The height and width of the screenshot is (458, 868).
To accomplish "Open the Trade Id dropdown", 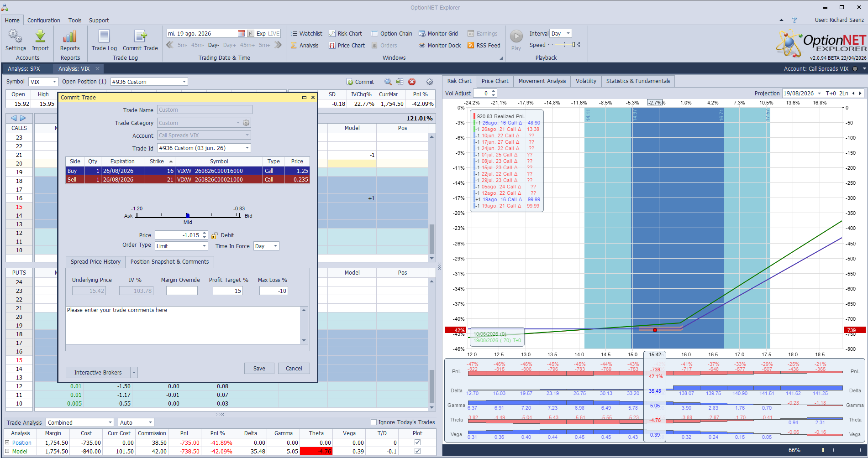I will pyautogui.click(x=247, y=148).
